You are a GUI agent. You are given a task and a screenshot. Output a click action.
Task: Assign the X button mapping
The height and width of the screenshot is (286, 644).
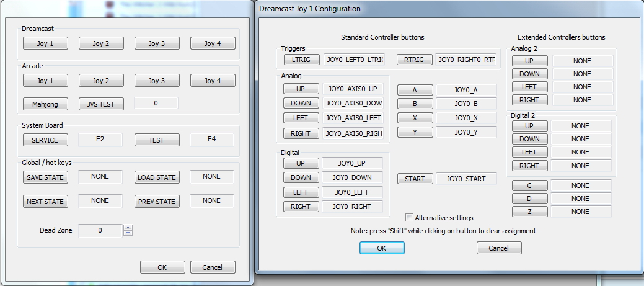(415, 118)
